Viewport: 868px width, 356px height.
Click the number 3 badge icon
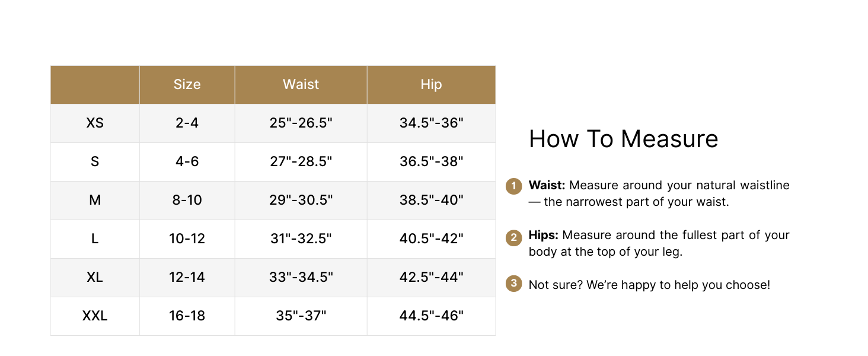point(513,284)
